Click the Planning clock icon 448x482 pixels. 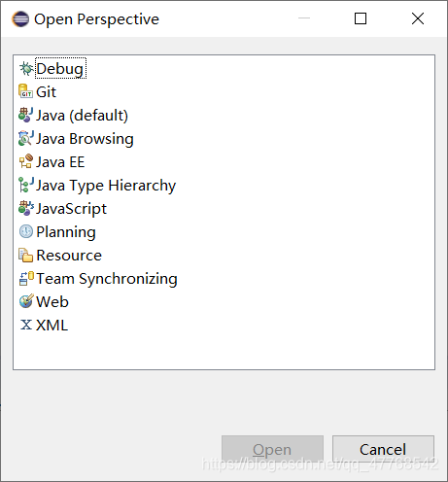(25, 232)
